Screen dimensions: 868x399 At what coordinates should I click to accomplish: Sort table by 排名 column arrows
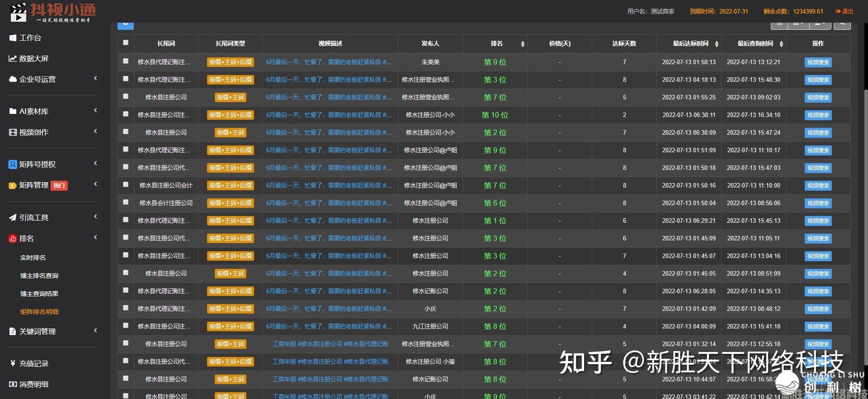(x=523, y=44)
